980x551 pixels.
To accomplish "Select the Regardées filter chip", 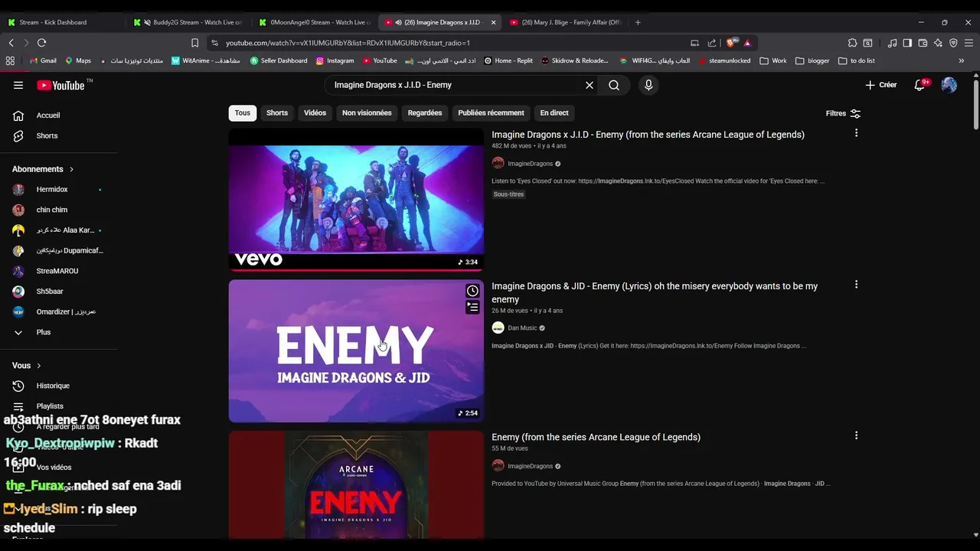I will [425, 112].
